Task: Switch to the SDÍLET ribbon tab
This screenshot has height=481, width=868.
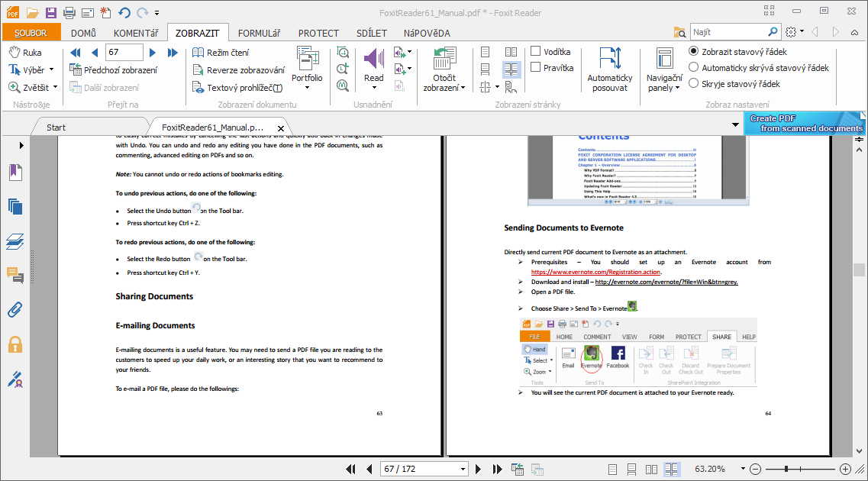Action: (x=372, y=33)
